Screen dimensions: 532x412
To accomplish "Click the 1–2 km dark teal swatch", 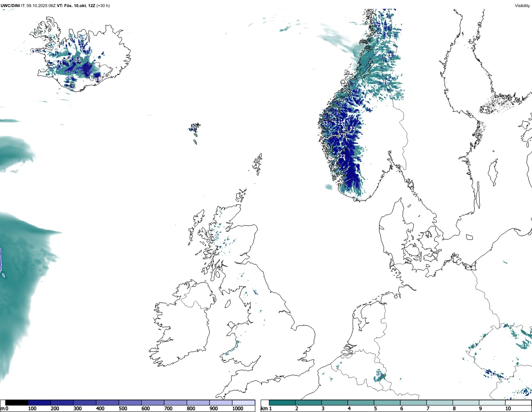I will [x=282, y=402].
